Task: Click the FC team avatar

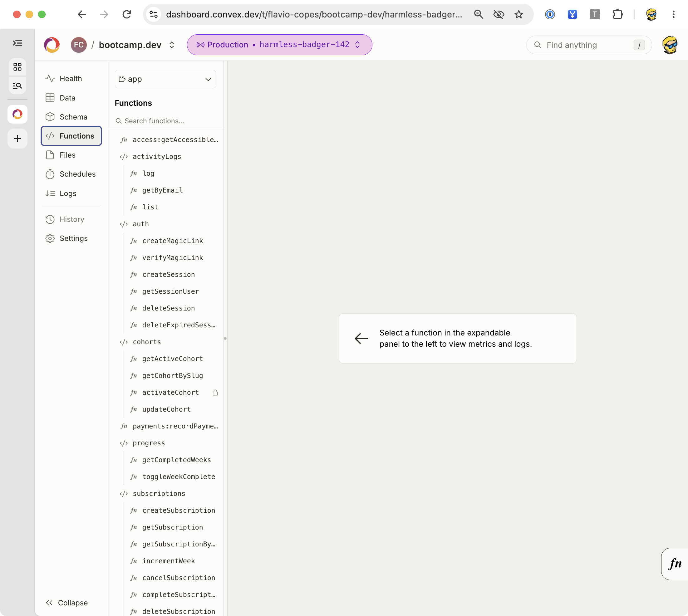Action: pyautogui.click(x=79, y=45)
